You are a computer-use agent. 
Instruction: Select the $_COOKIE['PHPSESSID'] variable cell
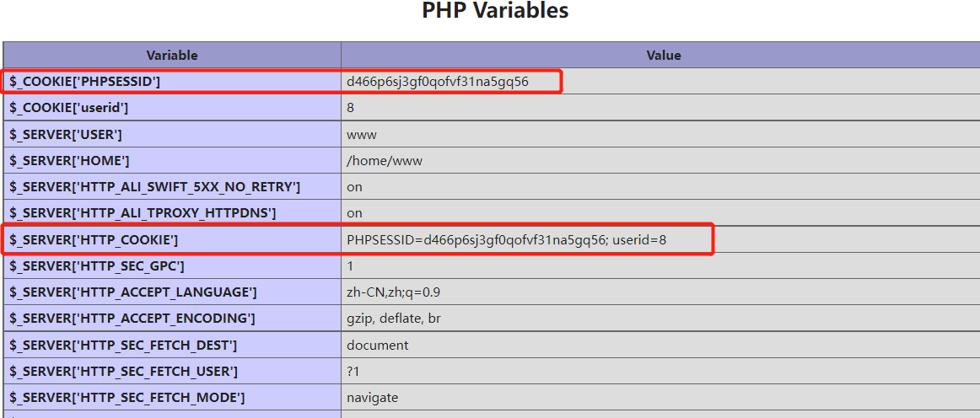click(172, 81)
